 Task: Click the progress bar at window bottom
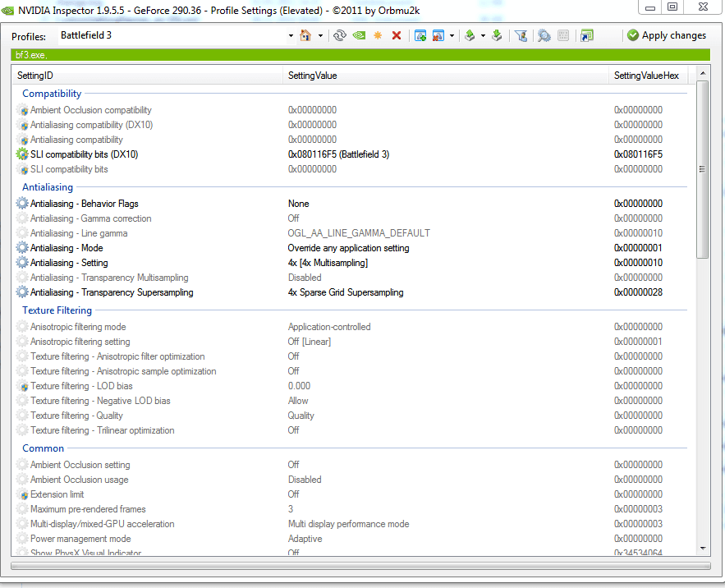pos(360,567)
